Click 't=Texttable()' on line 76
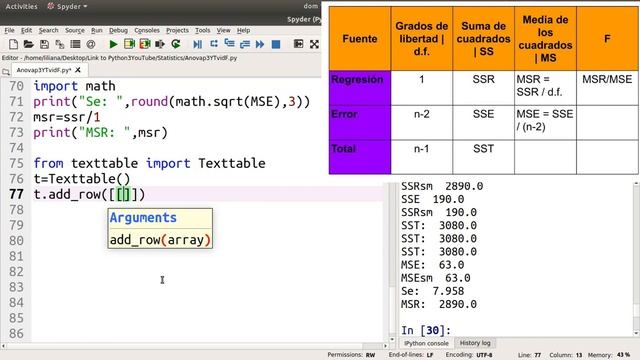 (x=82, y=179)
